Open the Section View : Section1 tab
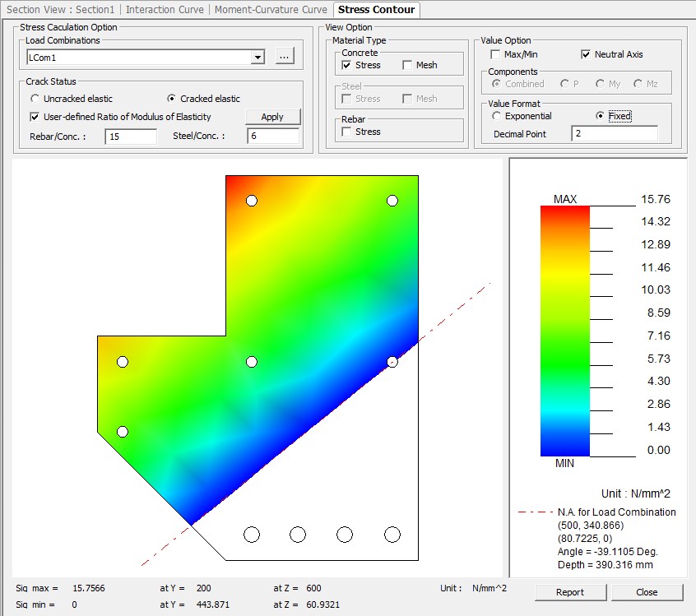This screenshot has width=696, height=616. [60, 10]
